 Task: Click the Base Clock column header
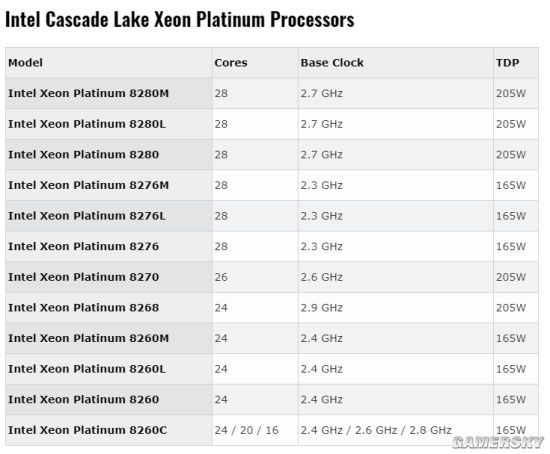pyautogui.click(x=332, y=63)
